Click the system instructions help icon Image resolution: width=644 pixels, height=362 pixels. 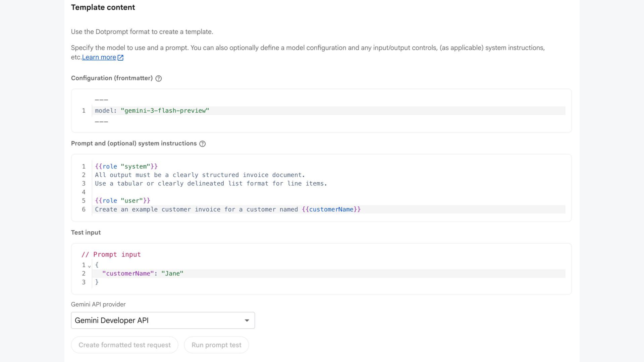(202, 144)
